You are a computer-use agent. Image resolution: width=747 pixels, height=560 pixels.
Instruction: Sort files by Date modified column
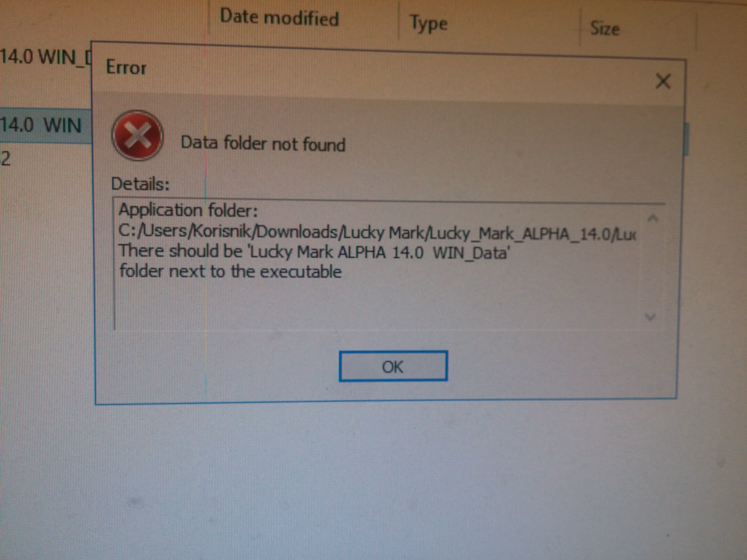pos(279,17)
